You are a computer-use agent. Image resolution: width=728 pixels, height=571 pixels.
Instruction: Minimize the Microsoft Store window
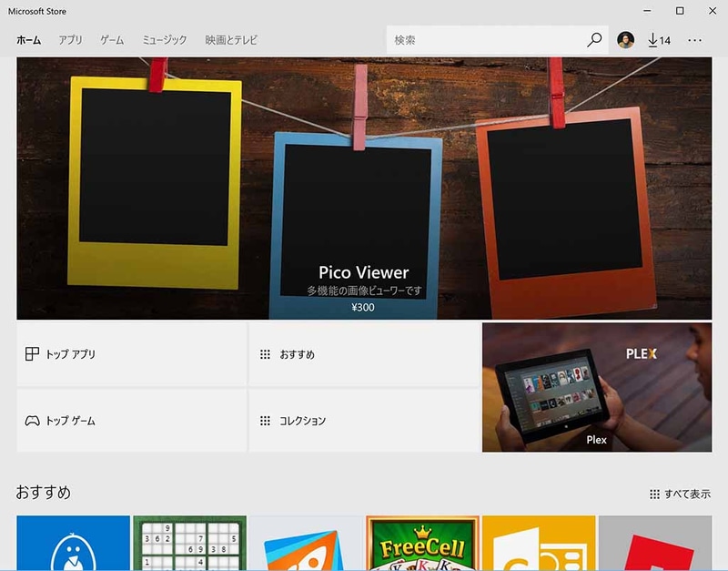point(647,11)
